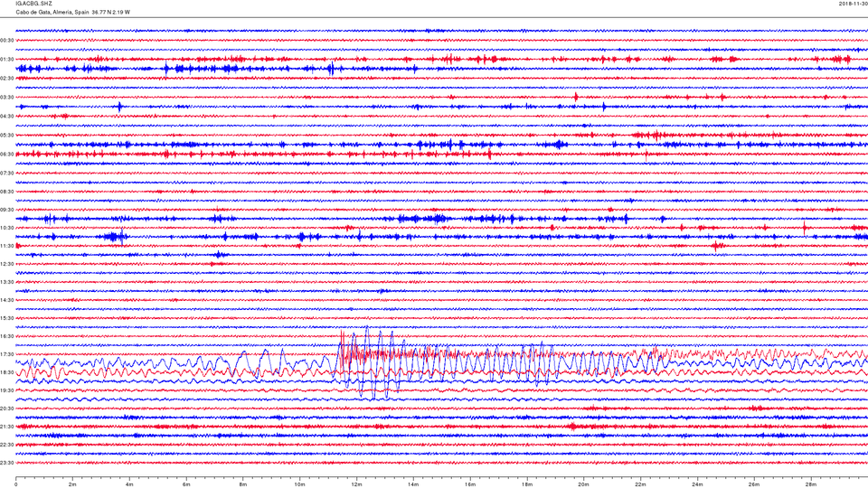Viewport: 868px width, 488px height.
Task: Click the date '2018-11-30' in the header
Action: 853,4
